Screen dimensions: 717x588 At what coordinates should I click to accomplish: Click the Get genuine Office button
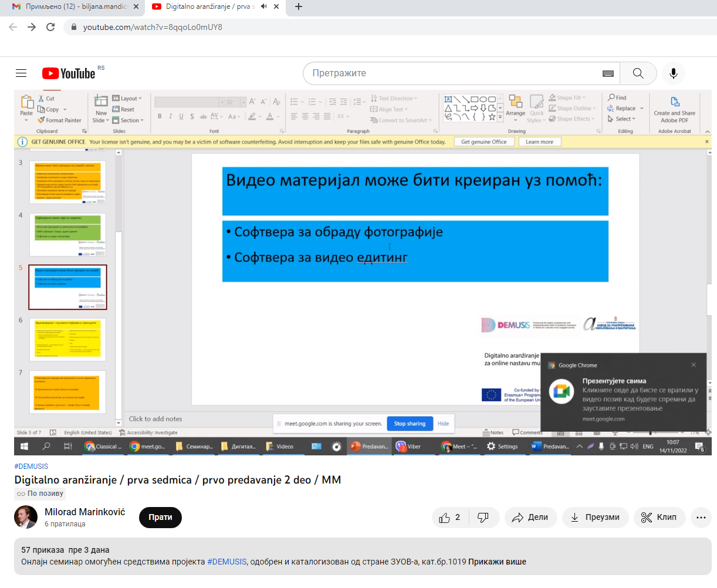click(483, 142)
